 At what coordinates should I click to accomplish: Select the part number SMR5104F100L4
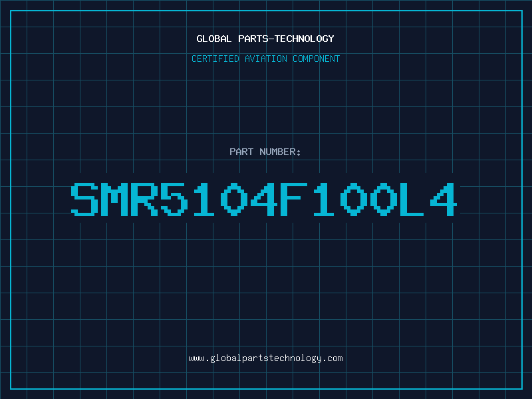point(264,199)
